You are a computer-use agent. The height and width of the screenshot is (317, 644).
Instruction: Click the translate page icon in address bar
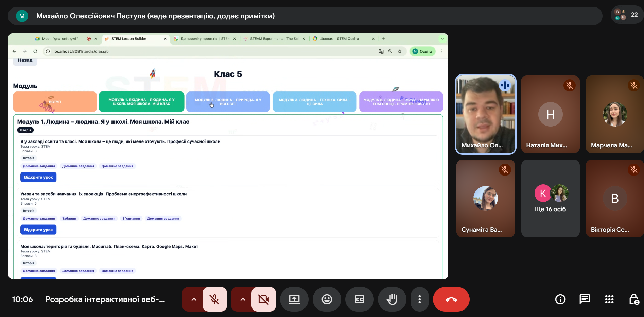(381, 51)
